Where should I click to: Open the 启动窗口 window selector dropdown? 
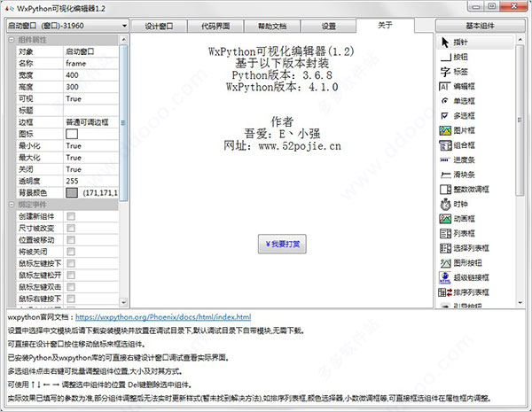67,26
